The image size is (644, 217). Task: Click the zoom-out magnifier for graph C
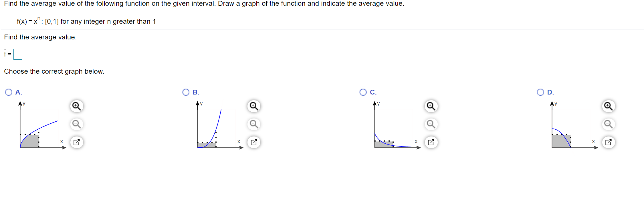pyautogui.click(x=431, y=124)
